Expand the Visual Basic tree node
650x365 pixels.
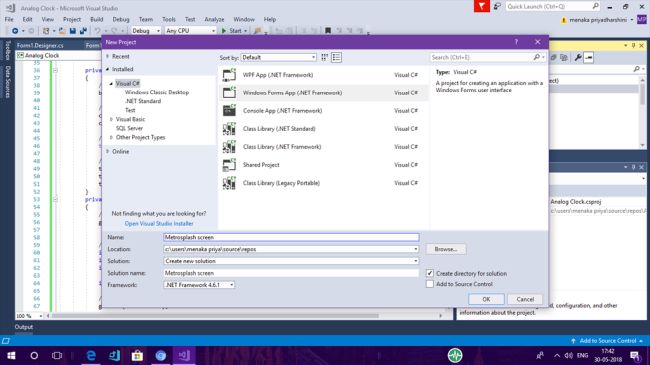[111, 119]
